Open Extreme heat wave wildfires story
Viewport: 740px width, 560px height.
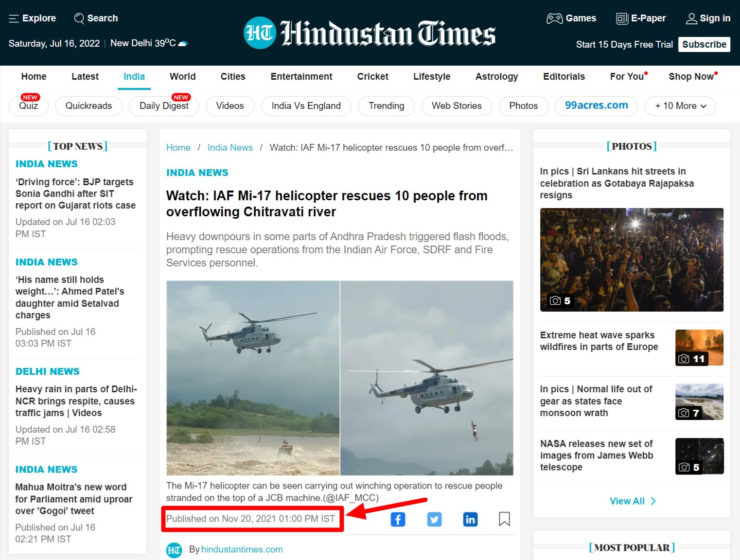click(599, 341)
